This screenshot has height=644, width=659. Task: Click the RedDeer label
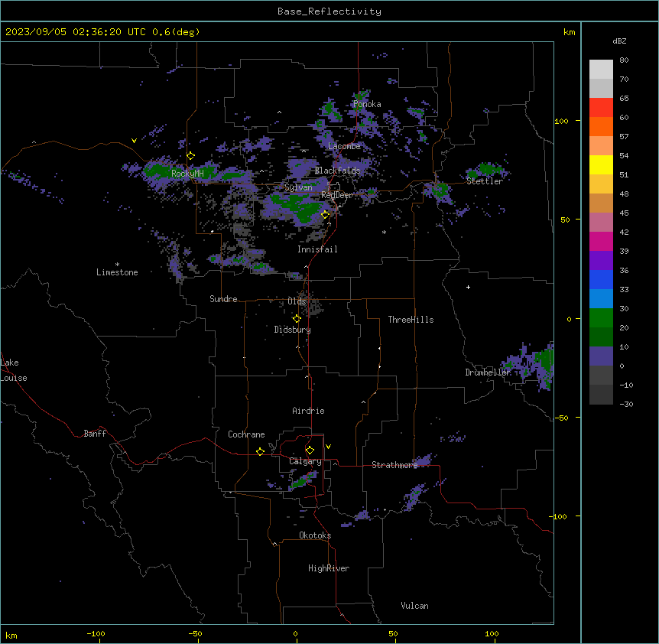337,195
